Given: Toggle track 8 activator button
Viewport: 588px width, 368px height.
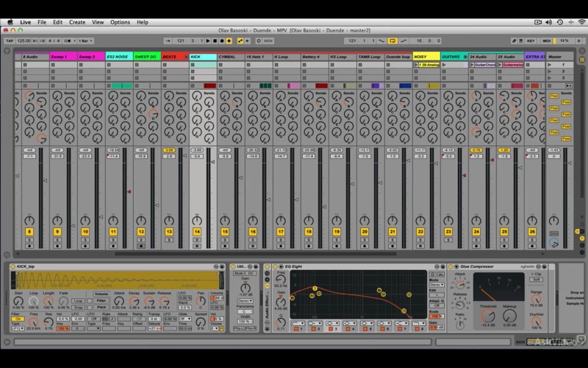Looking at the screenshot, I should 29,232.
